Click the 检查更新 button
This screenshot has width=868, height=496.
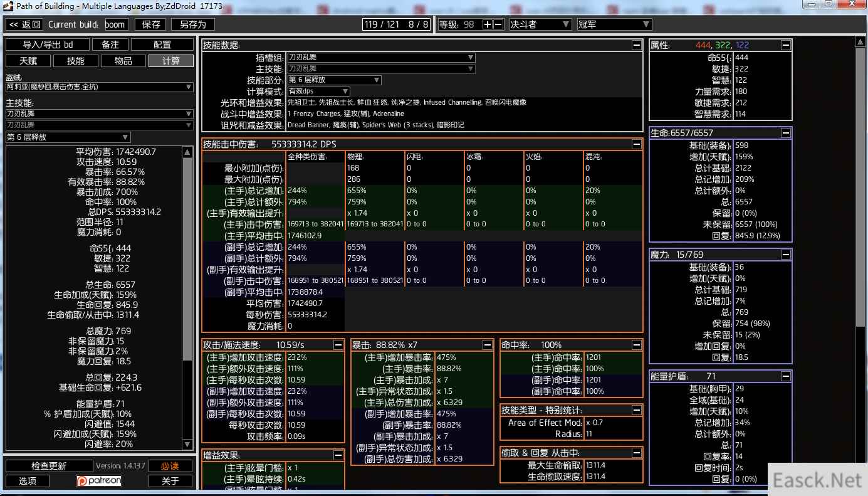[x=49, y=466]
